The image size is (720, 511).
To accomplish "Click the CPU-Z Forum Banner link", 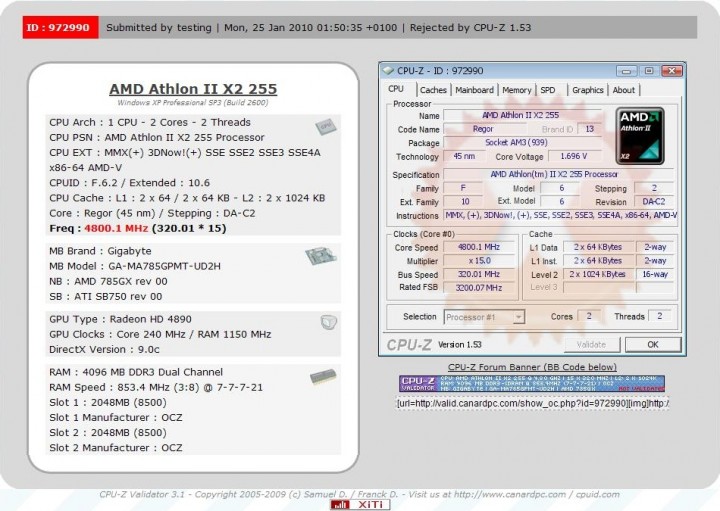I will pos(532,367).
